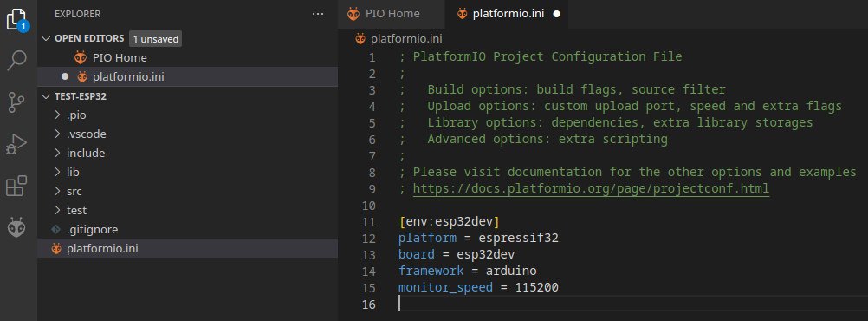Select PIO Home in Open Editors
The width and height of the screenshot is (868, 321).
(188, 57)
